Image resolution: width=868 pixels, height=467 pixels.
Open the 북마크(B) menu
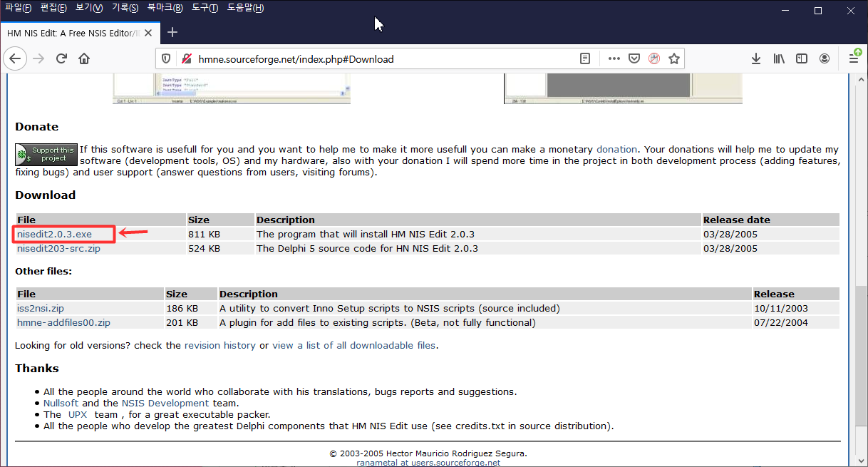pyautogui.click(x=165, y=8)
